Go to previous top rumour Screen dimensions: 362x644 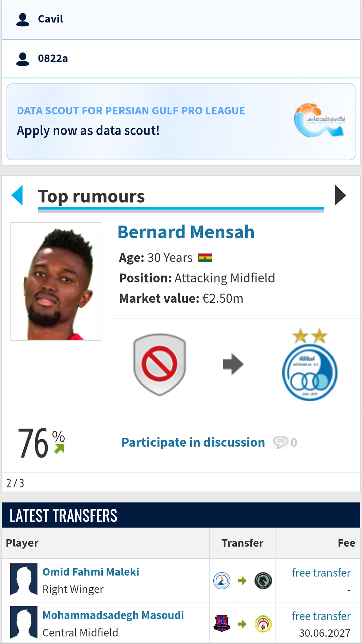click(x=17, y=195)
